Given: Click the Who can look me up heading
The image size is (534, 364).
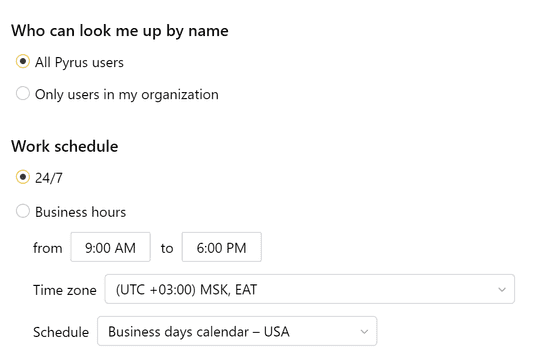Looking at the screenshot, I should pyautogui.click(x=120, y=31).
